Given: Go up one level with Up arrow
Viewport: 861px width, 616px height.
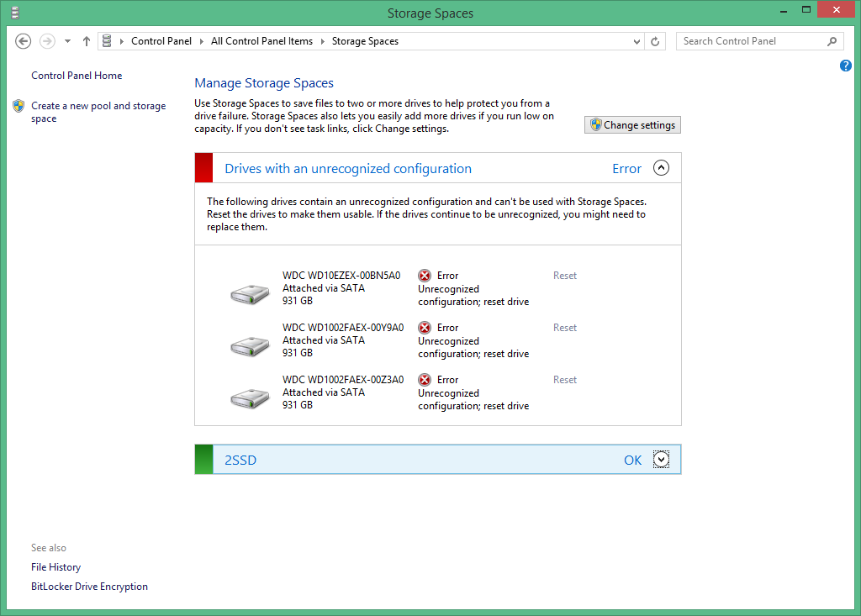Looking at the screenshot, I should pos(87,41).
